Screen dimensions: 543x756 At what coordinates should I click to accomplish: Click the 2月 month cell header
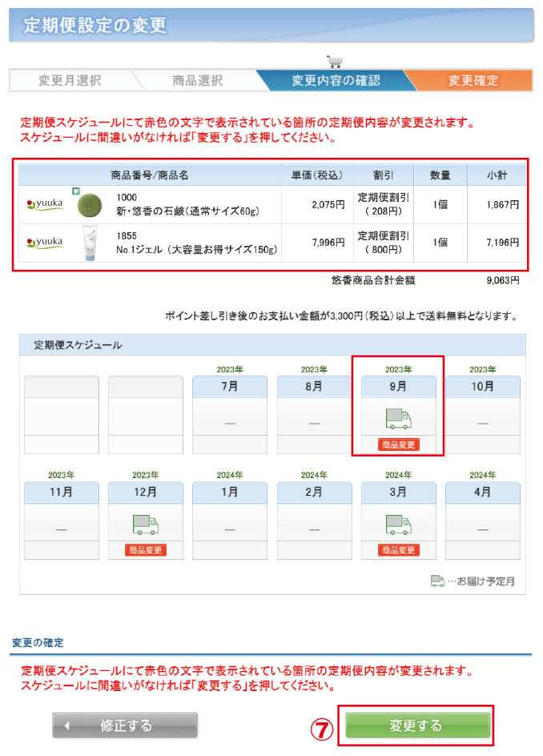click(x=314, y=493)
